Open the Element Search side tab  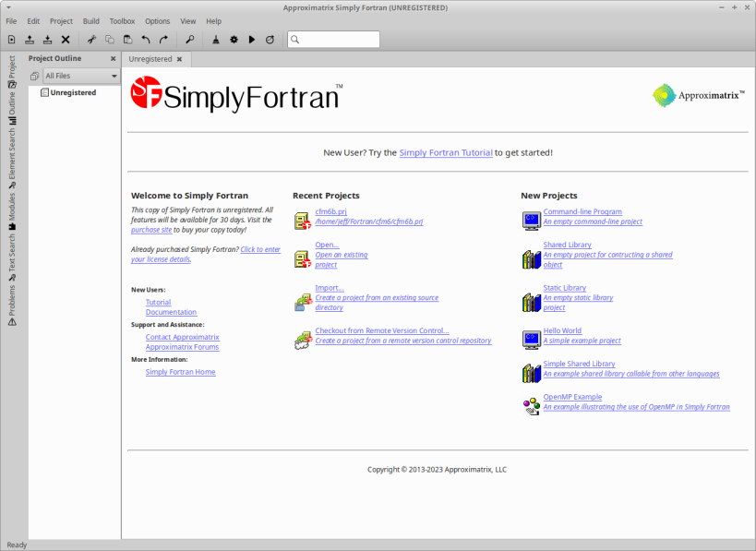pos(12,159)
